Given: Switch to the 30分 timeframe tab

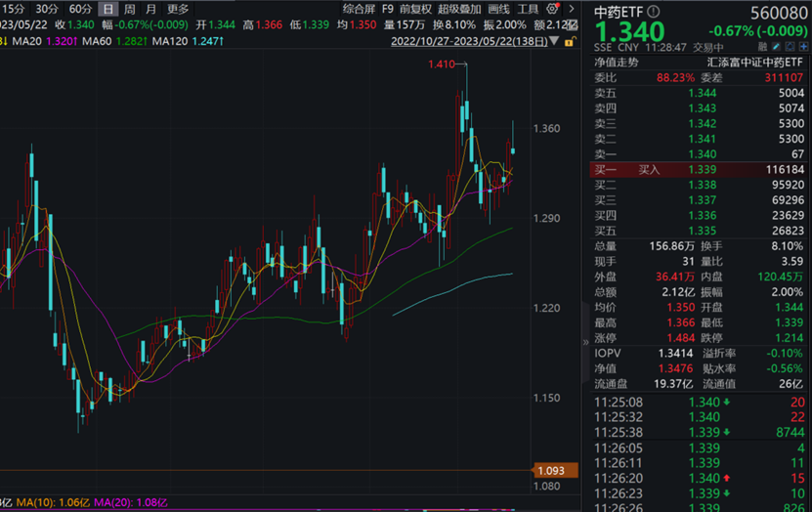Looking at the screenshot, I should (x=47, y=9).
